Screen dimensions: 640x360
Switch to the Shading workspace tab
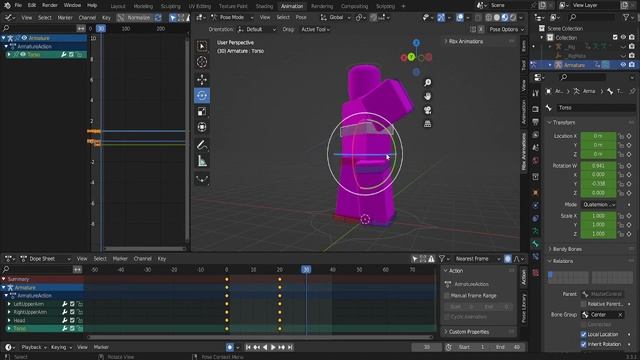click(264, 6)
